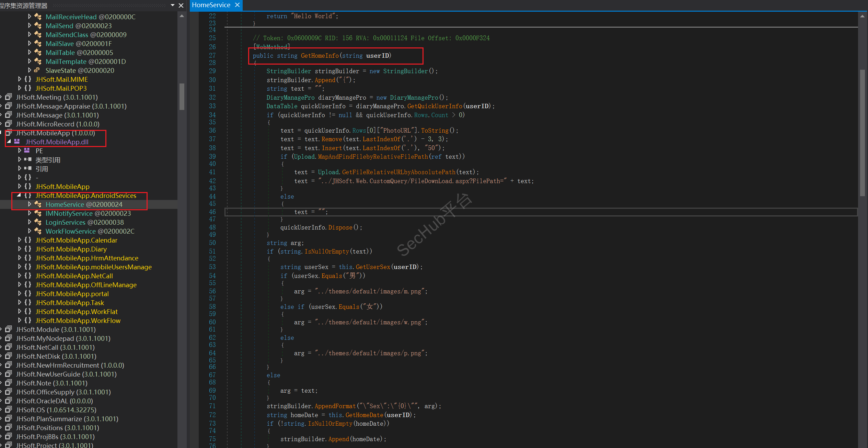Click the JHSoft.OS assembly icon
The image size is (868, 448).
9,410
